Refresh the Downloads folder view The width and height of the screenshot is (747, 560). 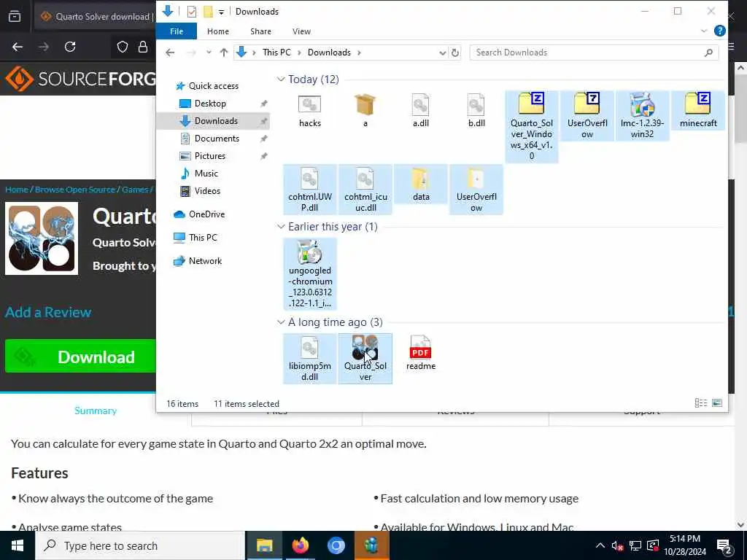click(455, 52)
